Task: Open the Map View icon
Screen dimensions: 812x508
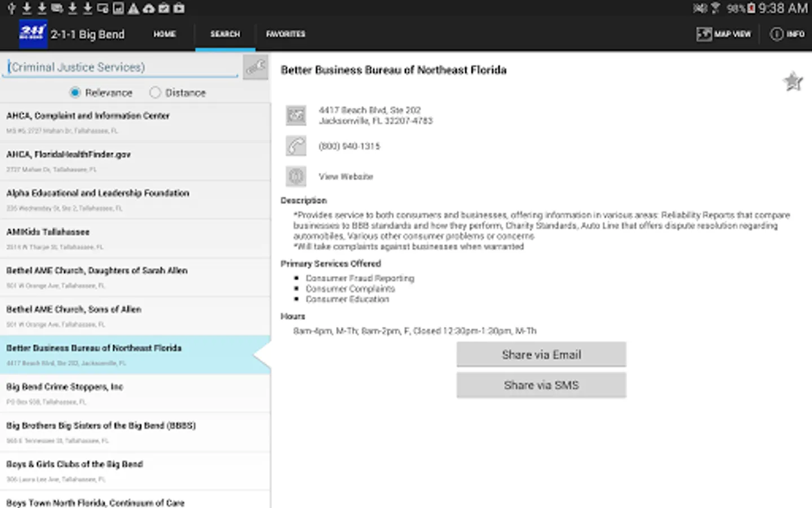Action: pyautogui.click(x=704, y=34)
